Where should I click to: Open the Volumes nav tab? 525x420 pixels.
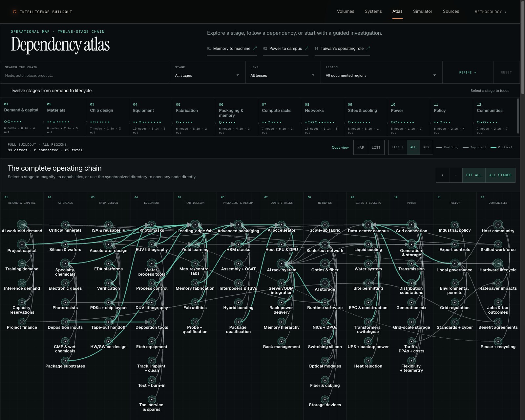[x=346, y=11]
